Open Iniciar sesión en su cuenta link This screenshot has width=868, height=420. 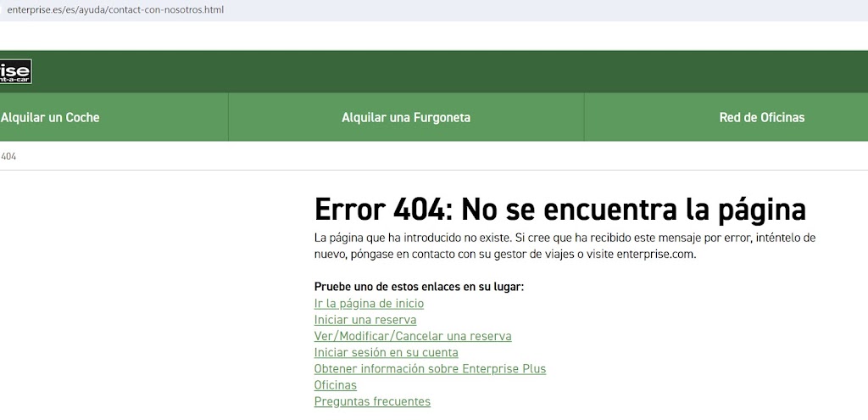pyautogui.click(x=386, y=352)
